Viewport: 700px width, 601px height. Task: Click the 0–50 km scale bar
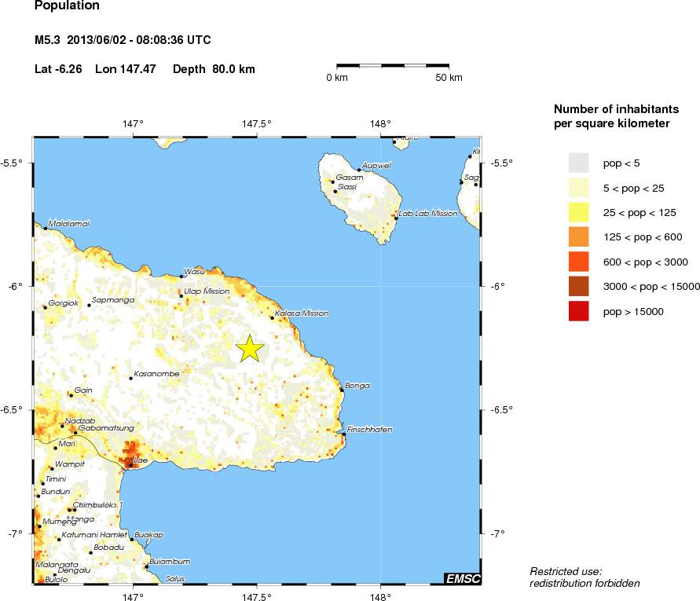pos(393,66)
